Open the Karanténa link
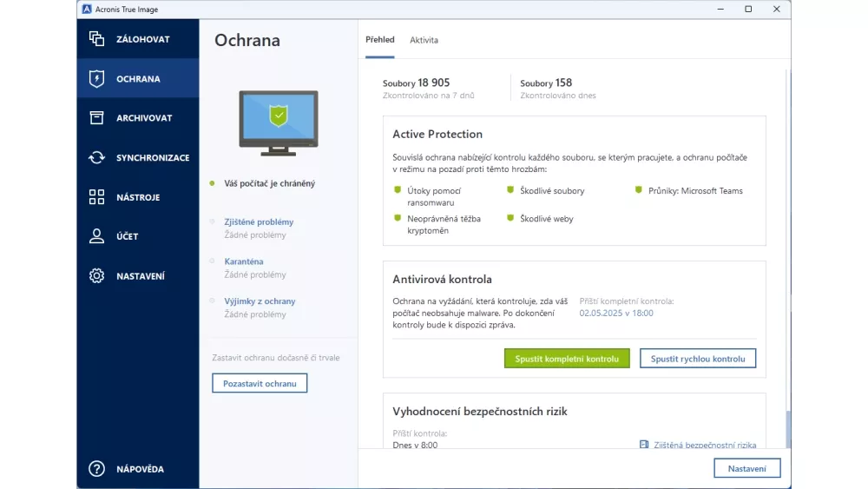Image resolution: width=868 pixels, height=489 pixels. point(244,261)
